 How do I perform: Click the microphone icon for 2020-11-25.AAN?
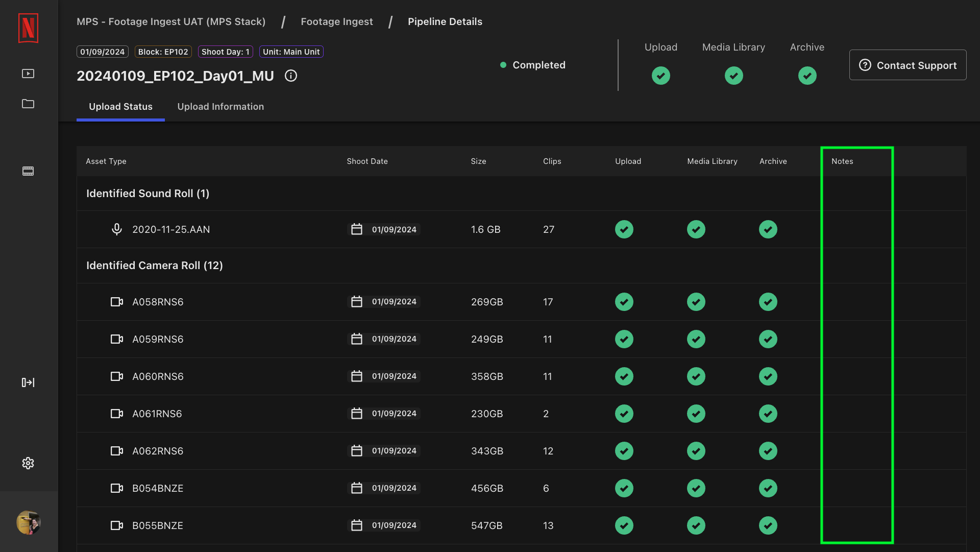(117, 229)
